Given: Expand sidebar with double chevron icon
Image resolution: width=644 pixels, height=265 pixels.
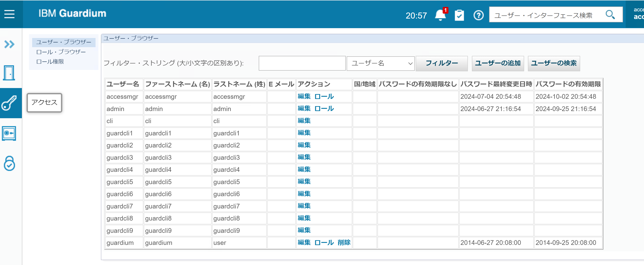Looking at the screenshot, I should click(10, 44).
